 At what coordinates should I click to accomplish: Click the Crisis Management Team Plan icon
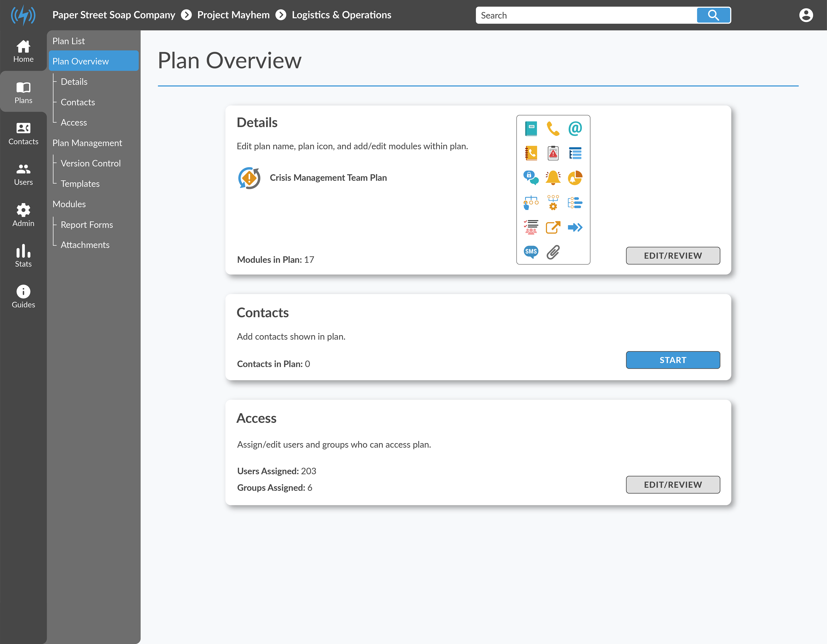pyautogui.click(x=249, y=178)
